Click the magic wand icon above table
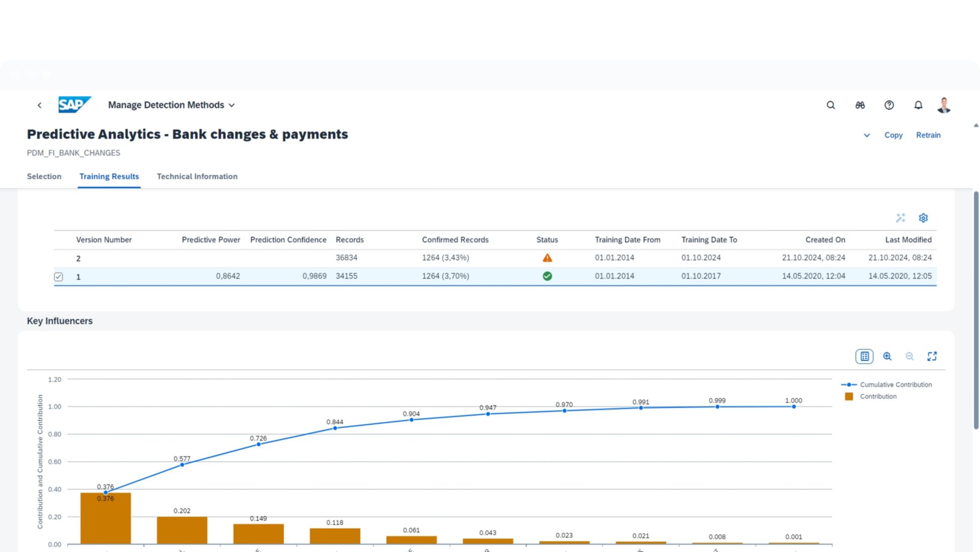 tap(900, 218)
